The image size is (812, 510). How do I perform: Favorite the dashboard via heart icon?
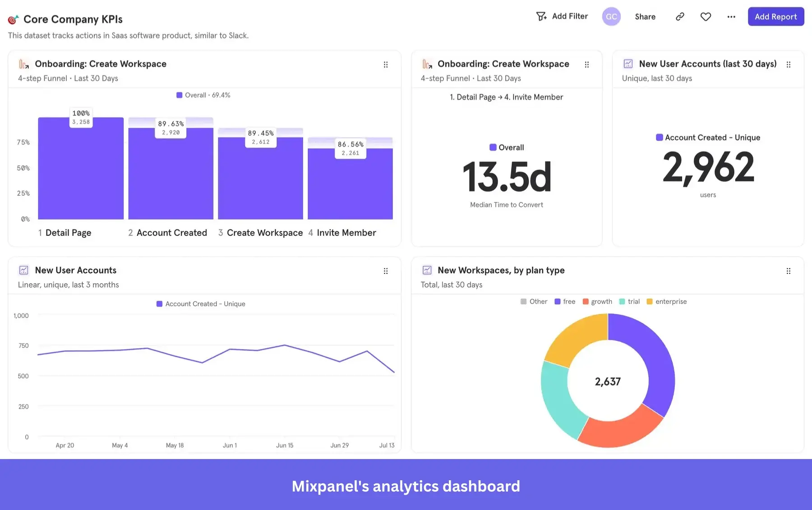[705, 16]
